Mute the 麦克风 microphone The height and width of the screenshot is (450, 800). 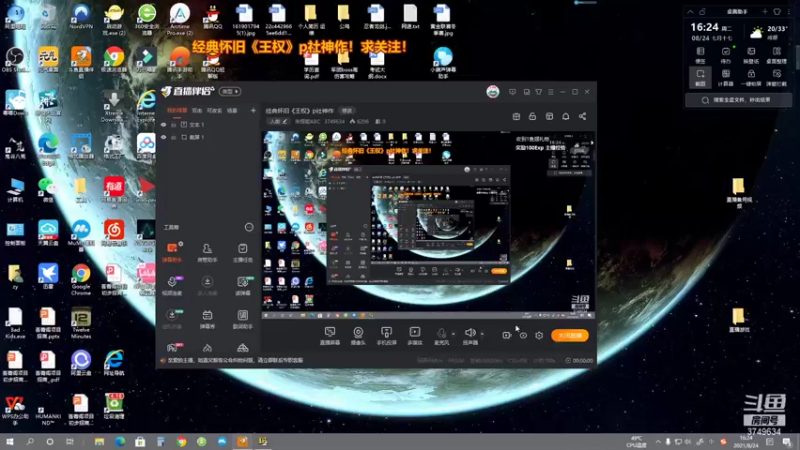[x=441, y=336]
